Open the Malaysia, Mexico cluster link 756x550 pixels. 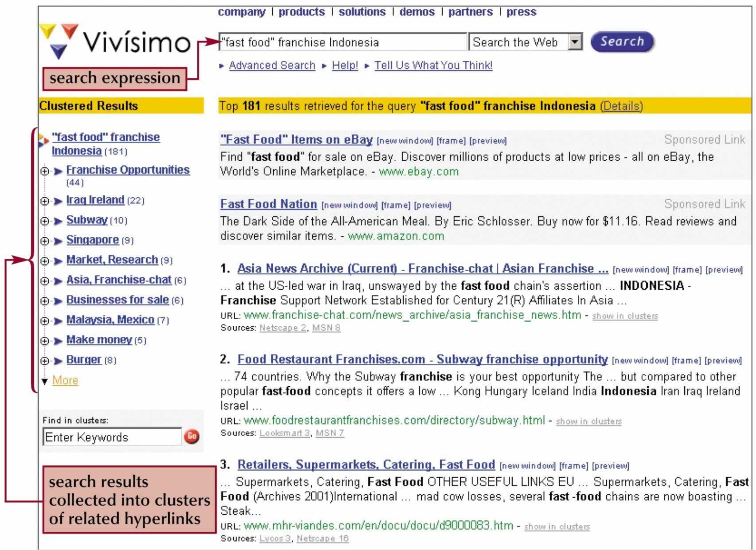pos(110,320)
